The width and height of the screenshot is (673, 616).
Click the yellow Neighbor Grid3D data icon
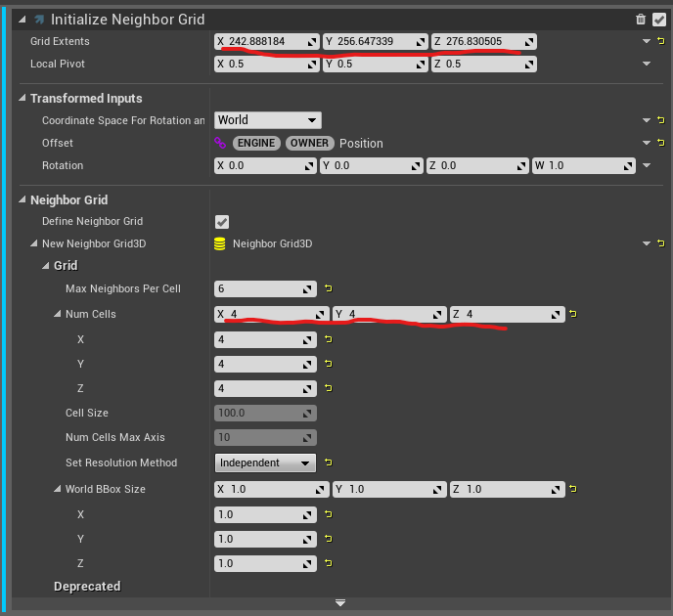coord(220,243)
